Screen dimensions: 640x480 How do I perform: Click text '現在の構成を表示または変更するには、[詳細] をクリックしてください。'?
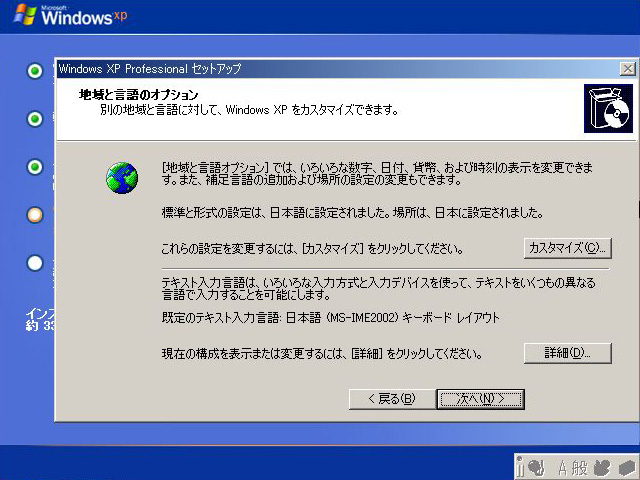click(322, 353)
